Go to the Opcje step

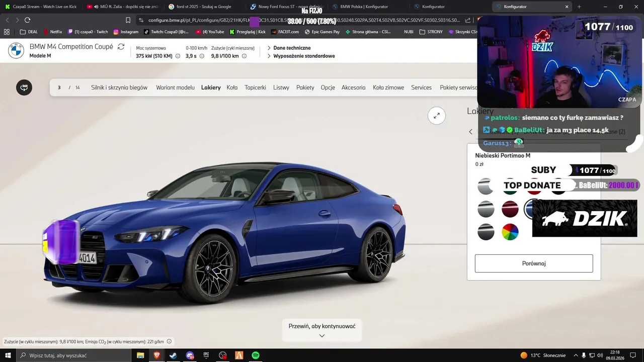click(328, 87)
